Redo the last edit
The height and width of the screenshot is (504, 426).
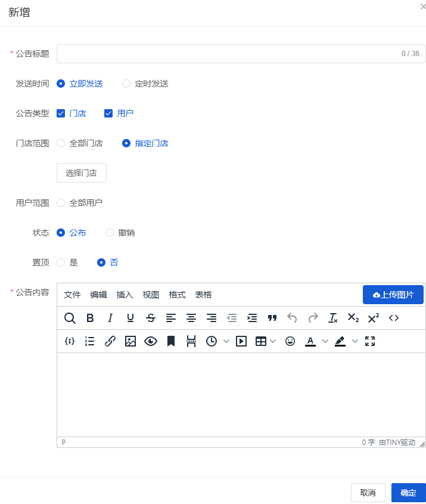click(313, 318)
